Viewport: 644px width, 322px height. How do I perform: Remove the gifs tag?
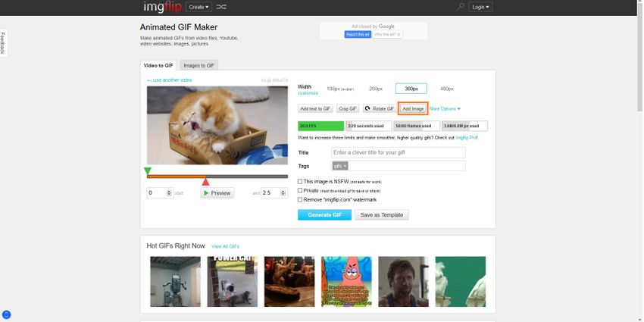(x=345, y=166)
